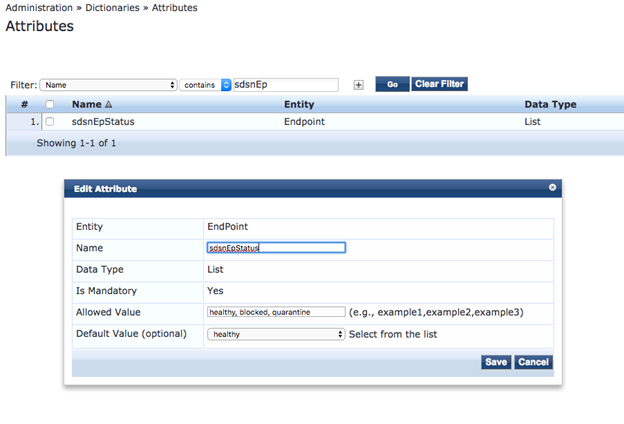Click the Clear Filter button

(439, 84)
